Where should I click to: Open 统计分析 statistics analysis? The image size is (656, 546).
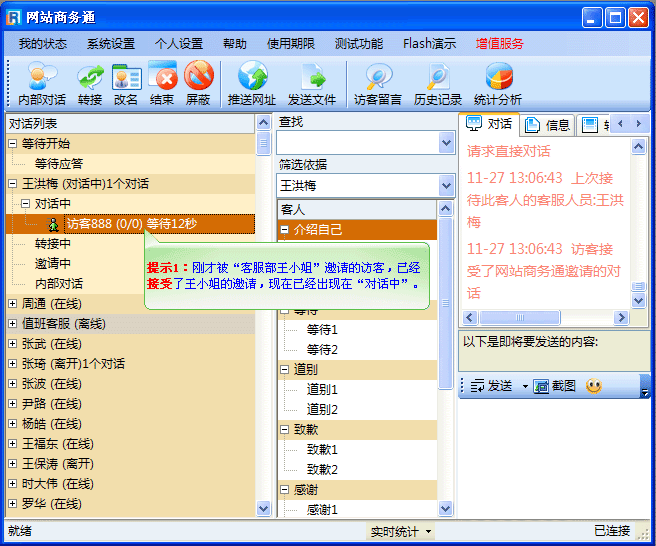coord(498,78)
